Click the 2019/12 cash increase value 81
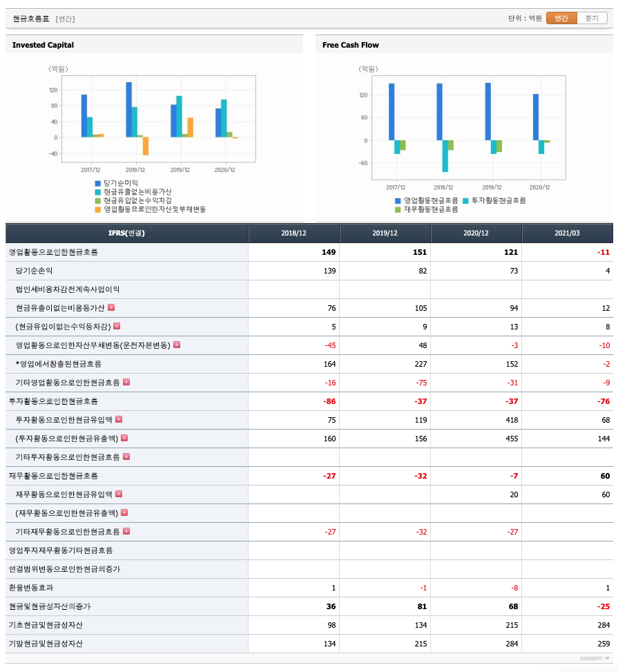Screen dimensions: 618x672 pos(422,606)
